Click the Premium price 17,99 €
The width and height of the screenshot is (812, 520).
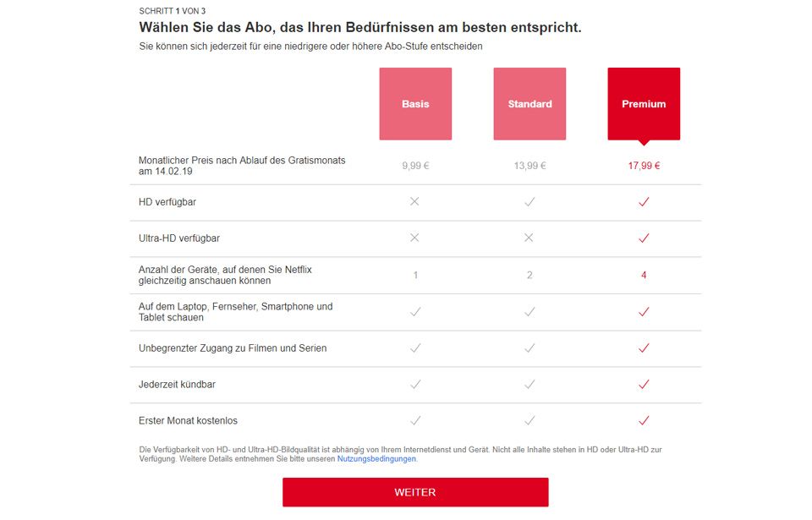pos(644,166)
